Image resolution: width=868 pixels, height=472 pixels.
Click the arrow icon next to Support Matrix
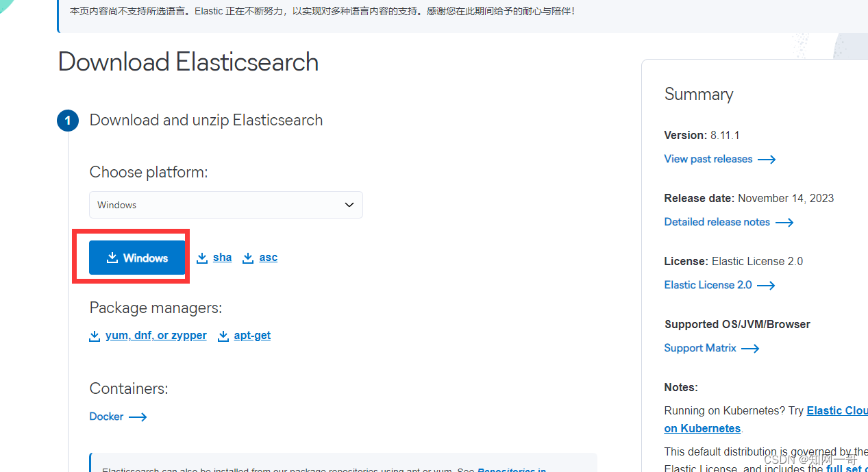tap(750, 348)
